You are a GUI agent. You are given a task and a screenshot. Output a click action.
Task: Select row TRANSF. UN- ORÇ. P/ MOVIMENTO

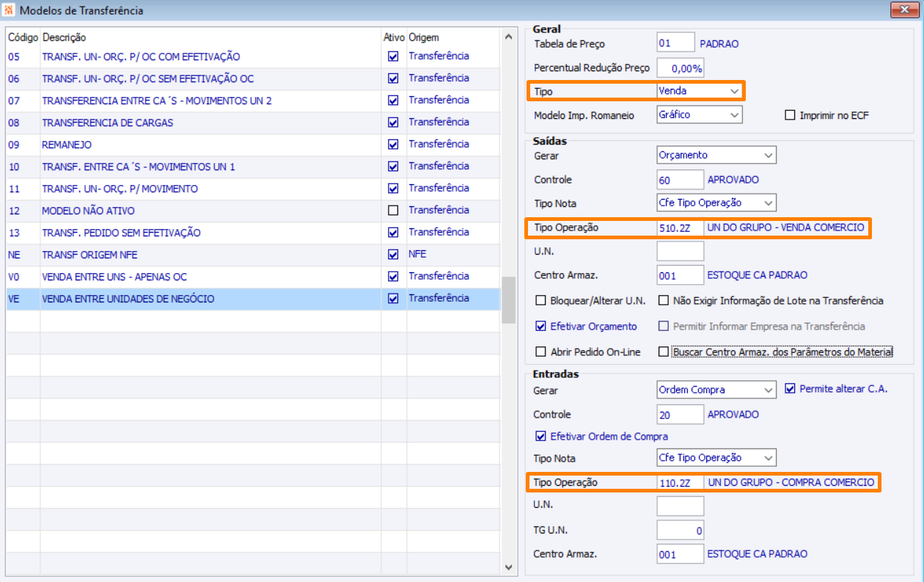(253, 189)
